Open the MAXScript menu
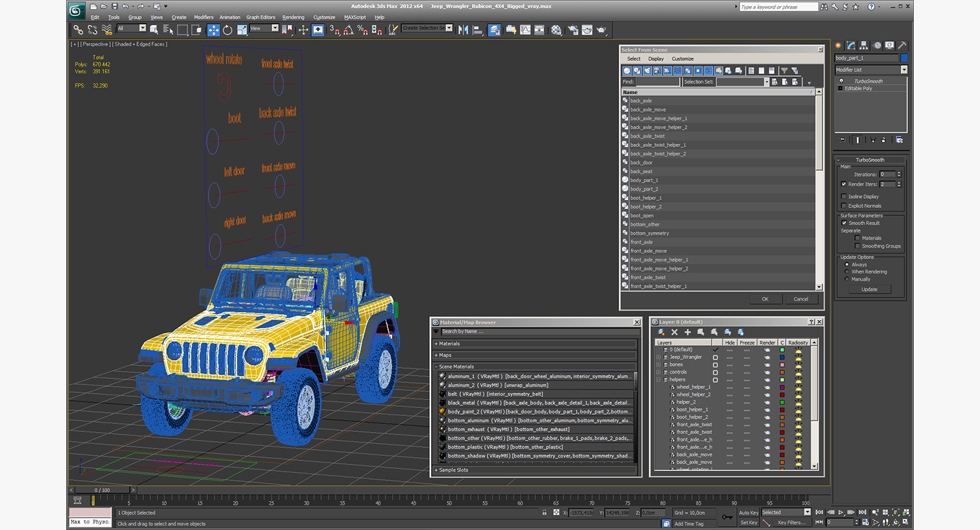Viewport: 980px width, 530px height. click(x=355, y=17)
